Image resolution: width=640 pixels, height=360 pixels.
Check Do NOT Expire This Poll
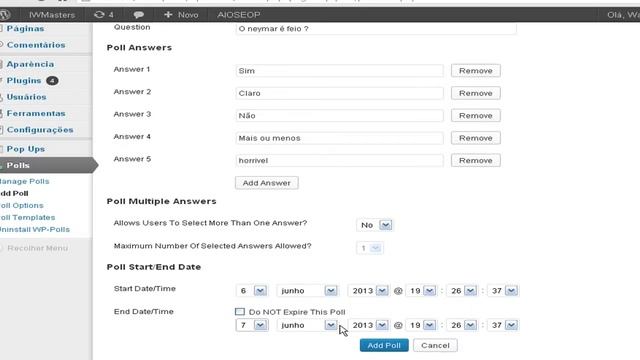coord(240,312)
